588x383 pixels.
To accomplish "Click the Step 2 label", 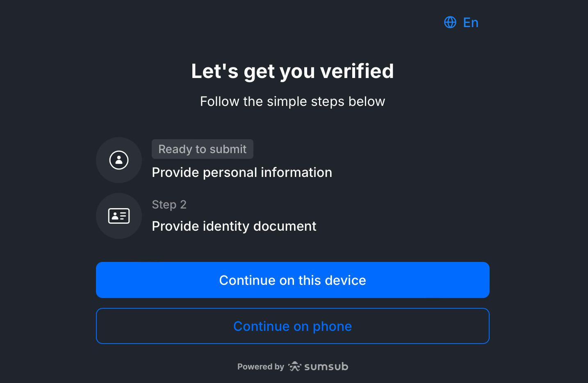I will click(x=169, y=204).
